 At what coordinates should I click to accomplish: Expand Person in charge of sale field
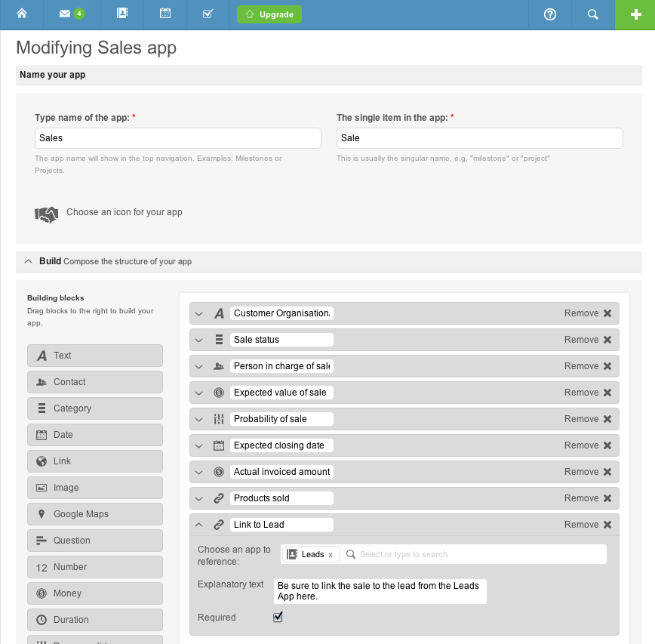pyautogui.click(x=199, y=366)
